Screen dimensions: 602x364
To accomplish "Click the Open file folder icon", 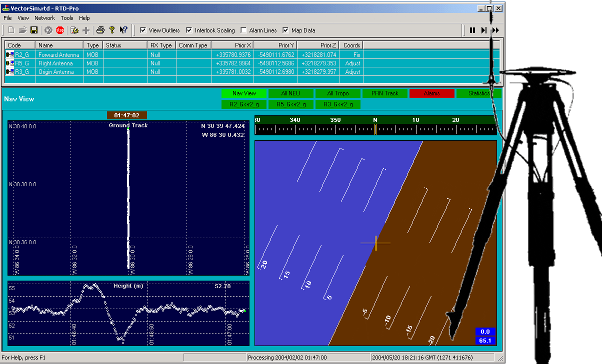I will (22, 30).
